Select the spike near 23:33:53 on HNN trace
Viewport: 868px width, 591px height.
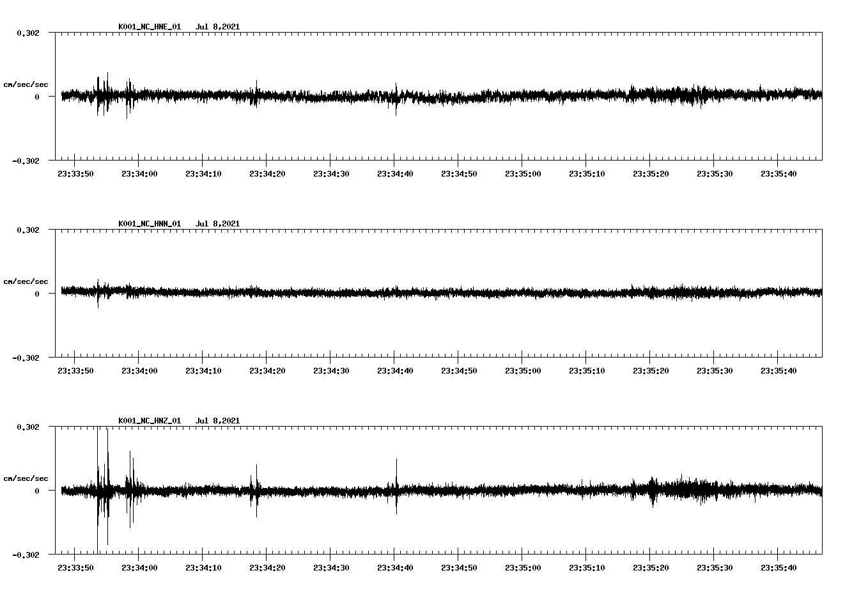coord(98,294)
